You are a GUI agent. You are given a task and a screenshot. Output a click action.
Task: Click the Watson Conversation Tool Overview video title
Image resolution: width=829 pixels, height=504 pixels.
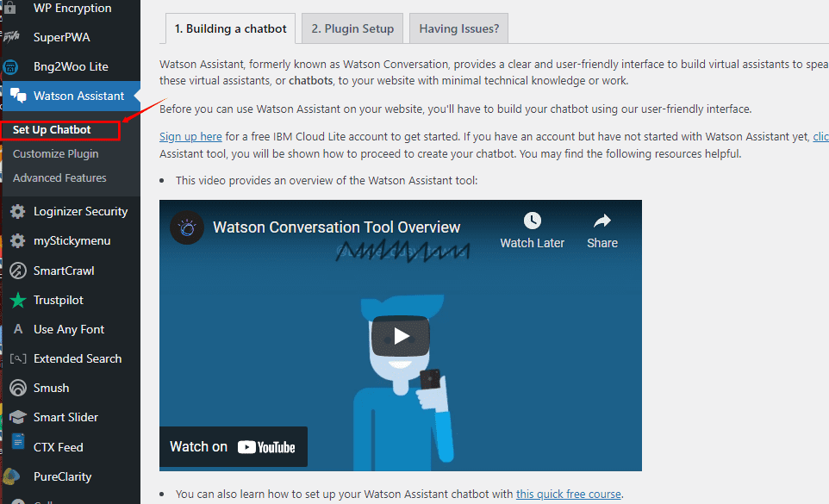(337, 227)
